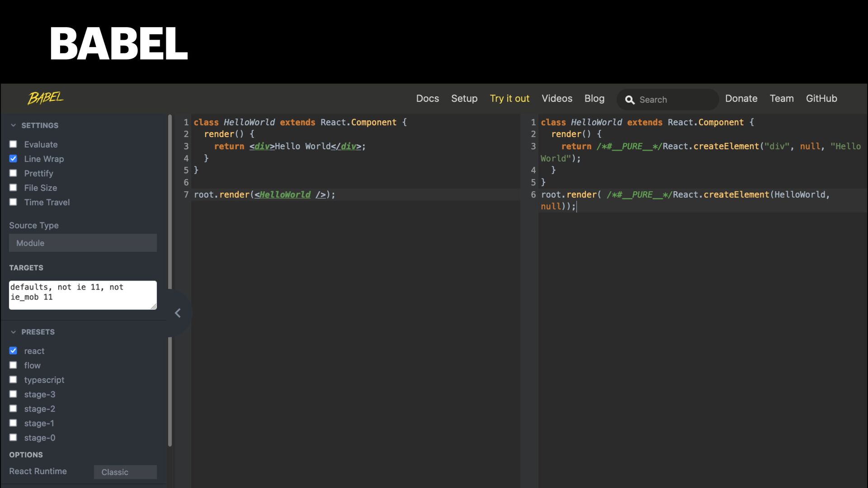Open the Source Type Module dropdown

click(x=83, y=243)
